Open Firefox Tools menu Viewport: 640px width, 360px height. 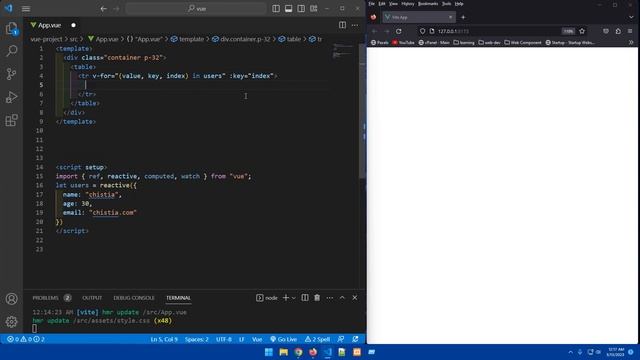[x=447, y=4]
